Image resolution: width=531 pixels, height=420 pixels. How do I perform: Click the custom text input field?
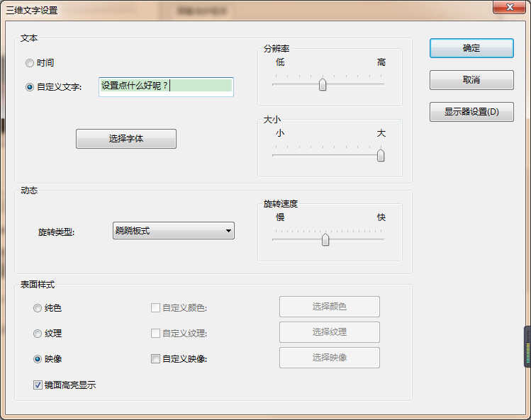click(166, 86)
